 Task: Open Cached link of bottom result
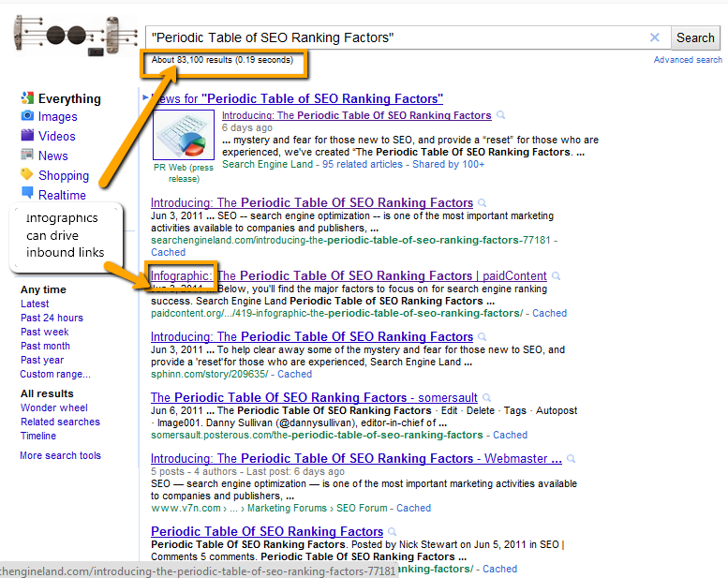point(499,569)
